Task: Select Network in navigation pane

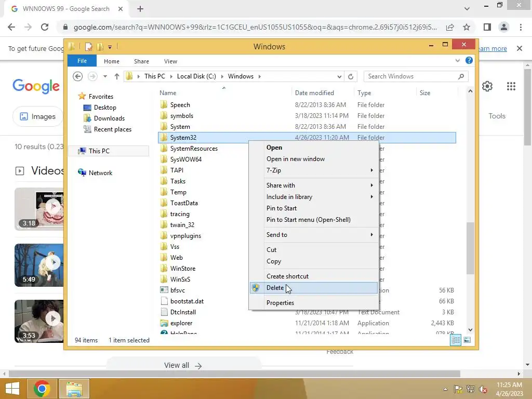Action: [100, 172]
